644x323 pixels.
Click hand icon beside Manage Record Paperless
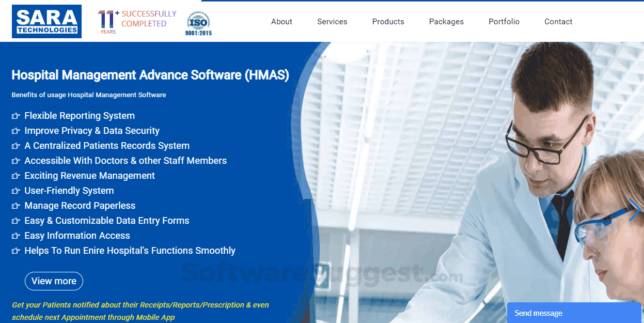tap(16, 206)
